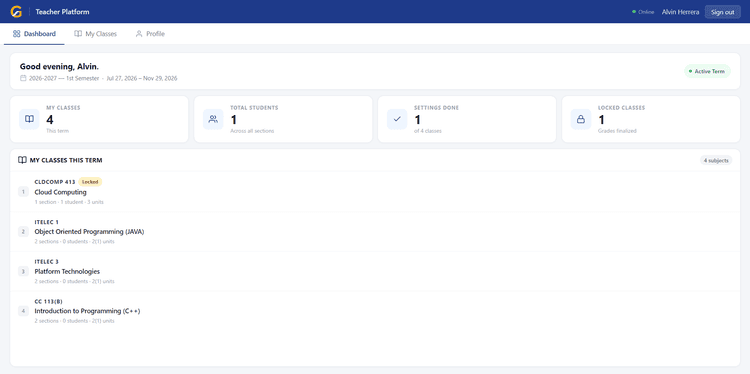
Task: Click row number 3 badge for Platform Technologies
Action: [23, 271]
